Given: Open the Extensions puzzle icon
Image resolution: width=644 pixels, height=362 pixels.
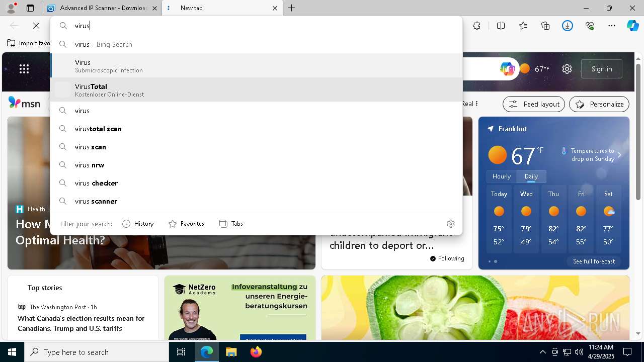Looking at the screenshot, I should [476, 26].
